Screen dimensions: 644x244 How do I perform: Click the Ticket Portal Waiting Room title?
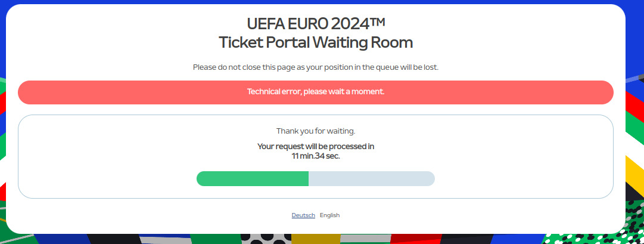pyautogui.click(x=316, y=42)
